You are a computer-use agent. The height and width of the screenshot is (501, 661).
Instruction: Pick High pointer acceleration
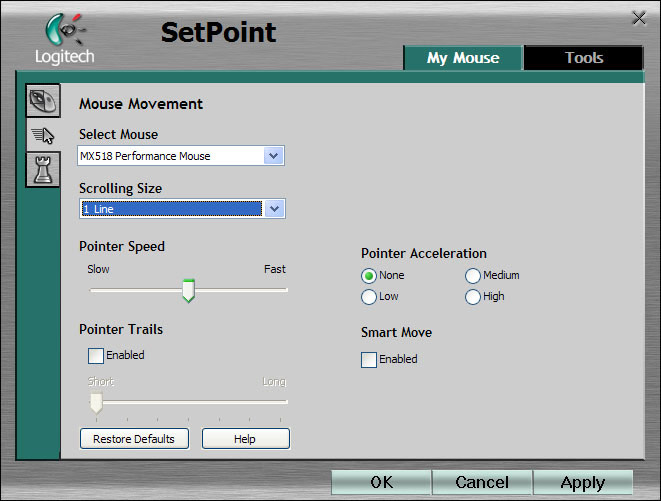(x=473, y=297)
